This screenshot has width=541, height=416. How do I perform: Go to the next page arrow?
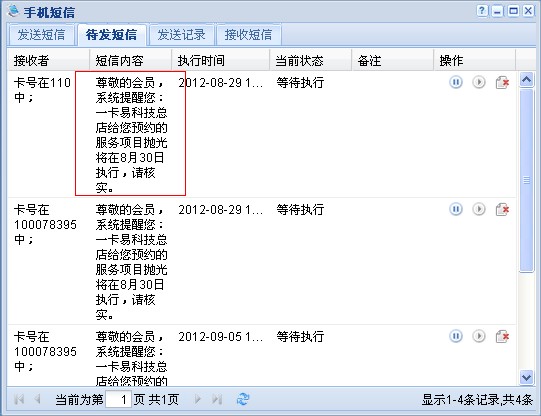click(x=198, y=399)
